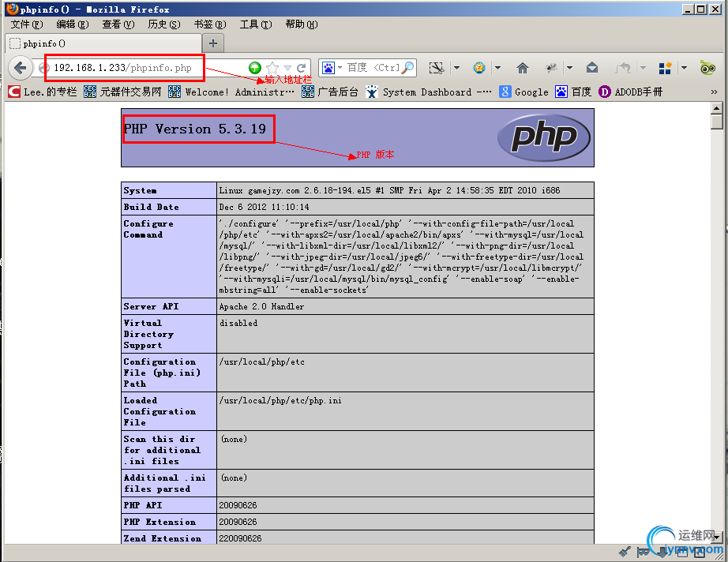Open dropdown next to screenshot scissors icon

click(x=456, y=68)
